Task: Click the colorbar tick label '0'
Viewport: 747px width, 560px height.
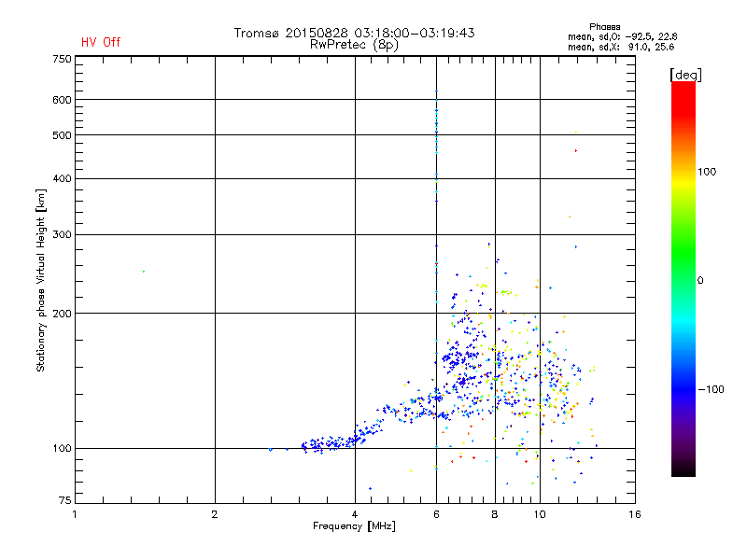Action: click(700, 281)
